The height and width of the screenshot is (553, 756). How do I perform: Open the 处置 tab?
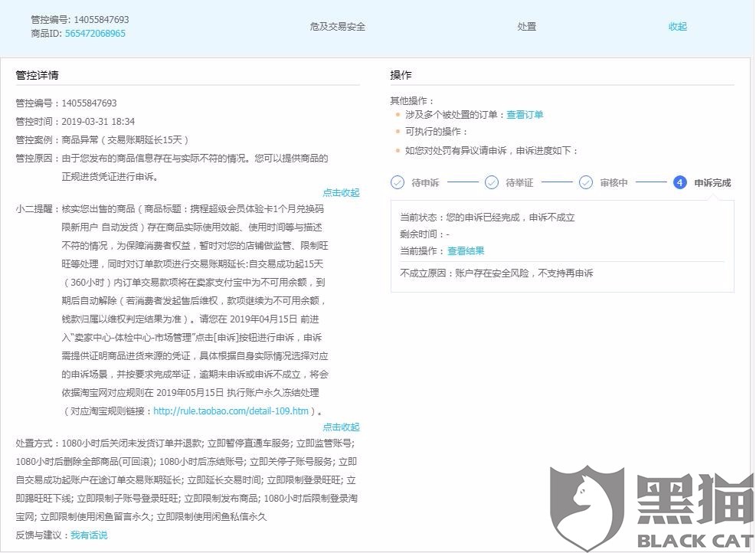point(526,26)
